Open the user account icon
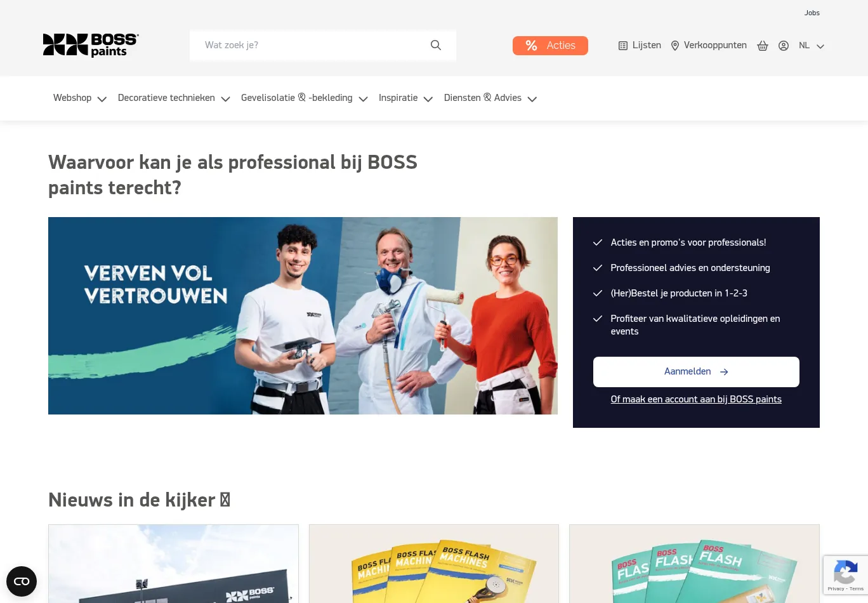868x603 pixels. pos(784,46)
